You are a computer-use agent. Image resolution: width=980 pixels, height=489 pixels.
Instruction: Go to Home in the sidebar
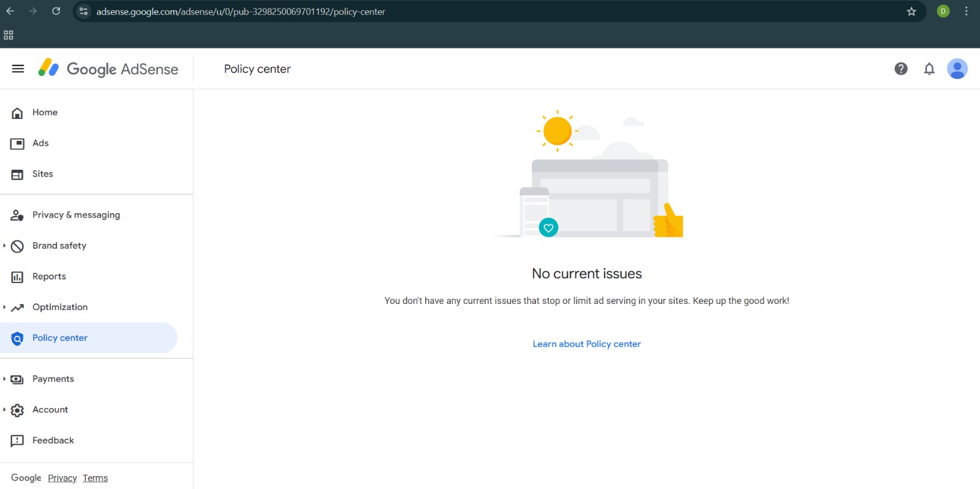tap(89, 112)
